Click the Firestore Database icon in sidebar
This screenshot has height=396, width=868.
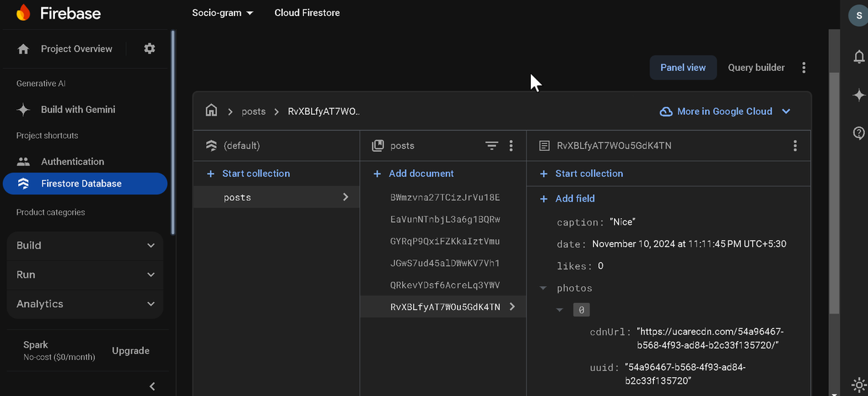click(x=23, y=184)
